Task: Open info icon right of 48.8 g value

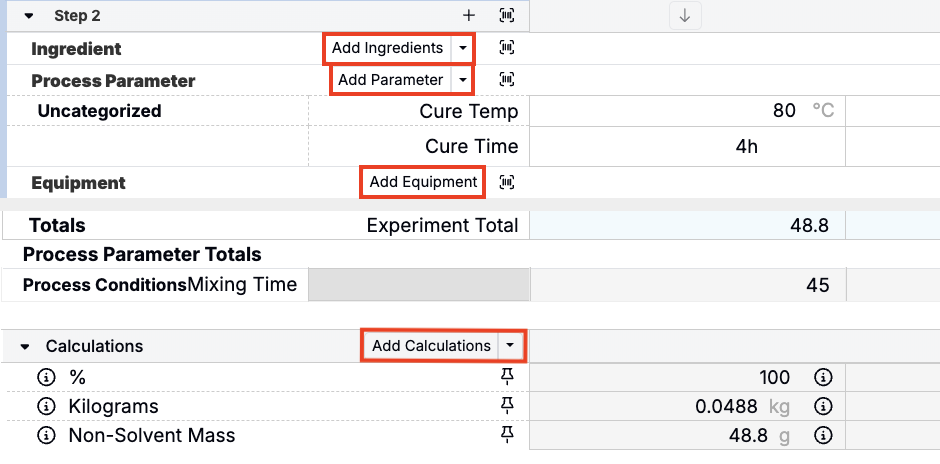Action: coord(823,435)
